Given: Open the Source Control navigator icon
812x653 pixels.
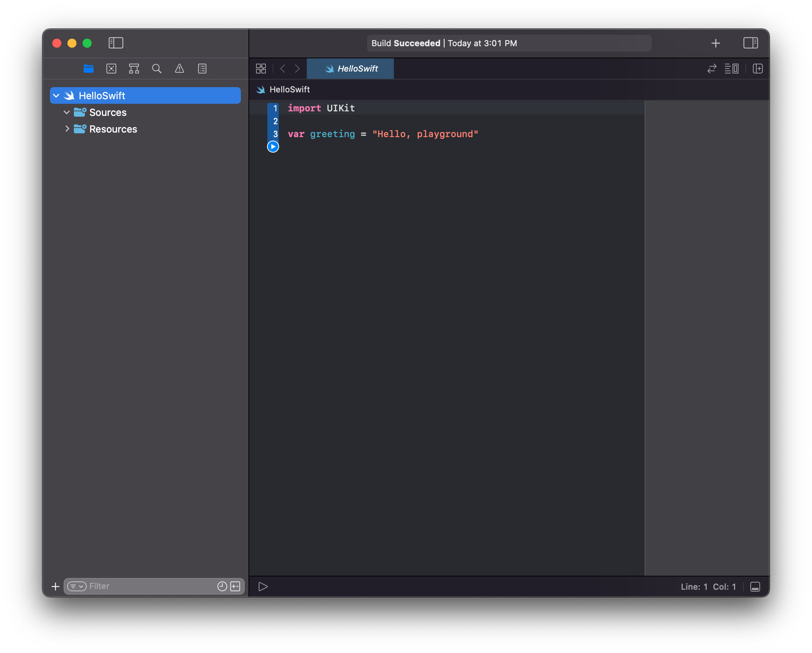Looking at the screenshot, I should click(111, 69).
